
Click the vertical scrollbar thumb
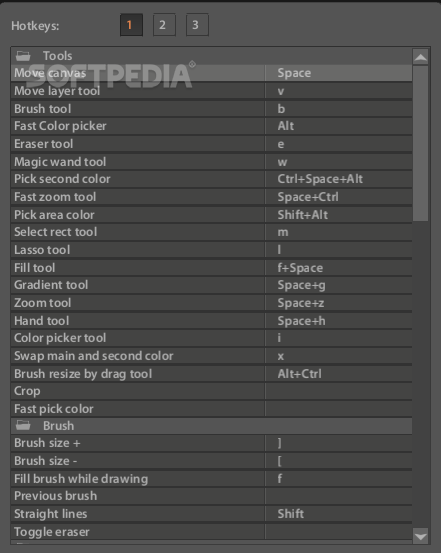click(x=421, y=143)
